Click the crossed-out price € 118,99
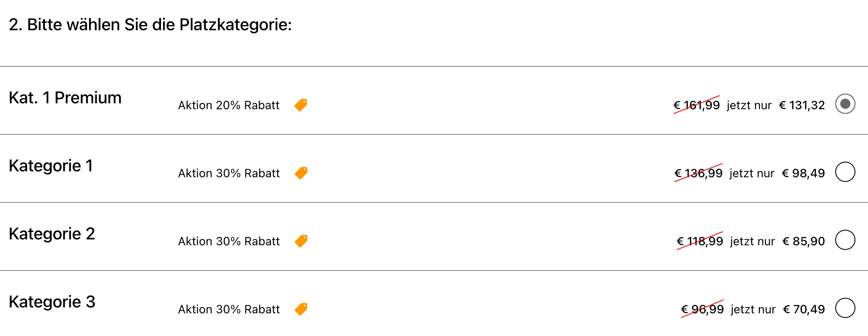868x336 pixels. coord(700,241)
